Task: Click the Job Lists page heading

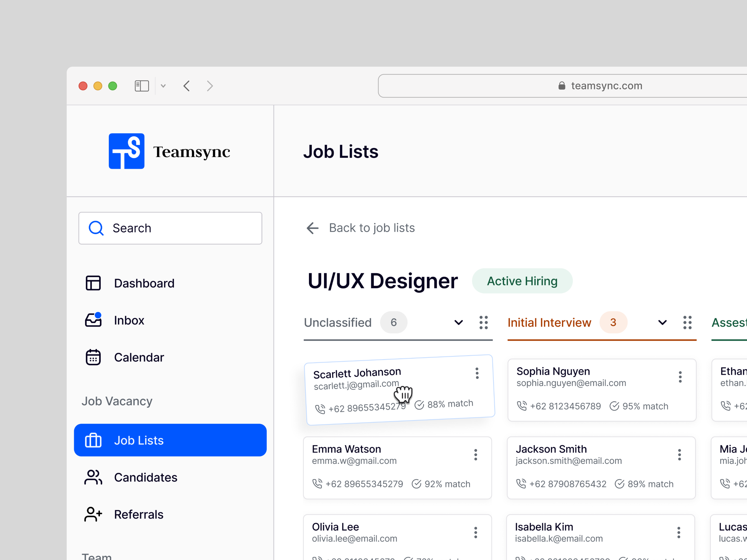Action: (x=341, y=151)
